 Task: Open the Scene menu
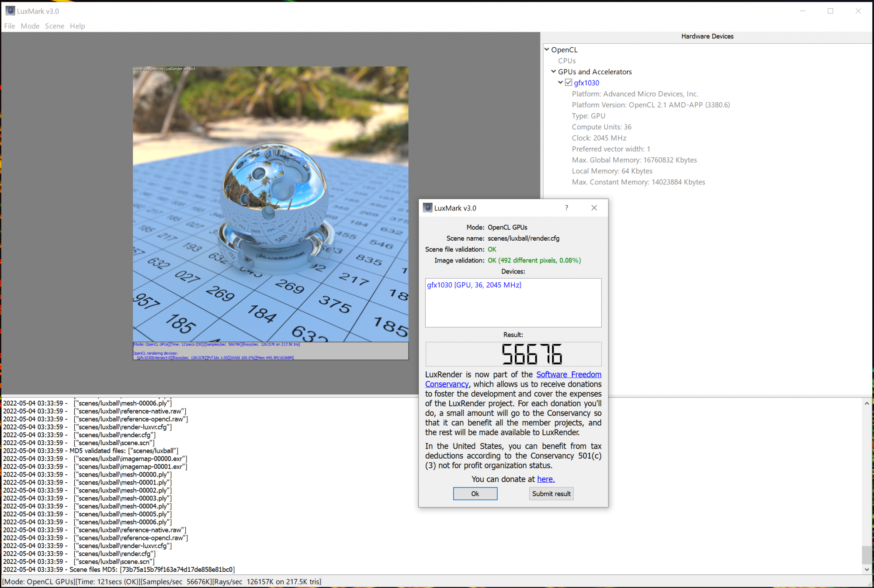tap(55, 26)
